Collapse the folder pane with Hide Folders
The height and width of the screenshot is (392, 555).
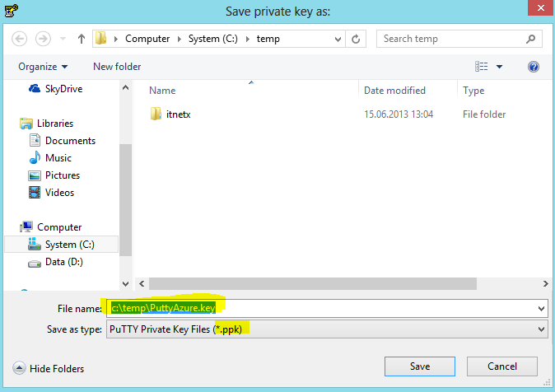(x=49, y=368)
